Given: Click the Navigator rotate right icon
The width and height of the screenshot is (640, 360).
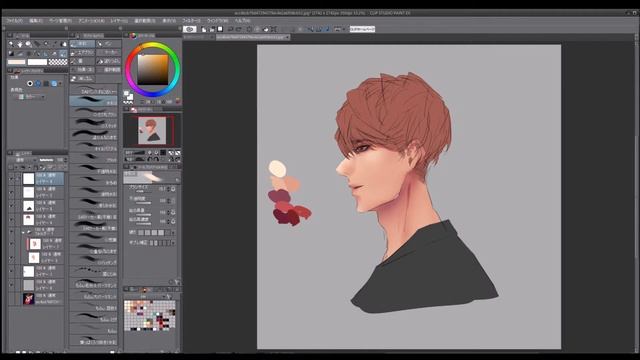Looking at the screenshot, I should [156, 159].
